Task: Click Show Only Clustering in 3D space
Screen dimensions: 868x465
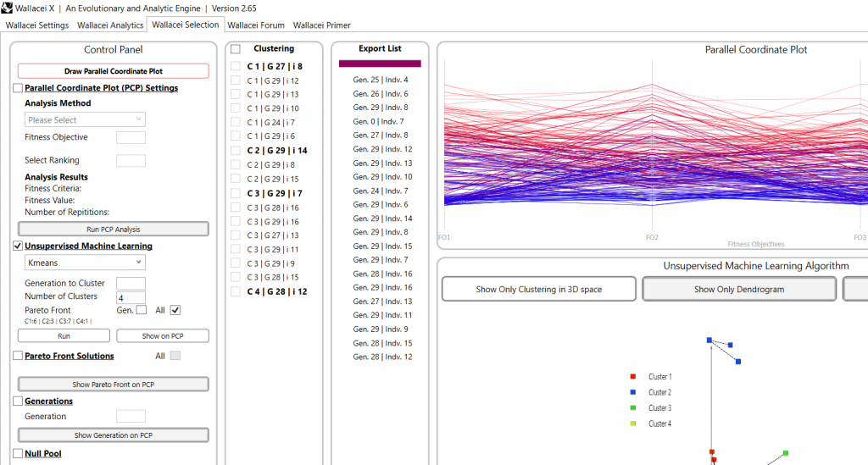Action: pos(538,289)
